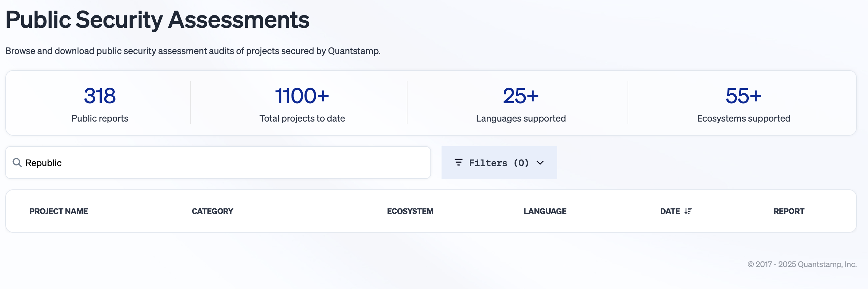868x289 pixels.
Task: Open the Filters (0) dropdown
Action: 499,163
